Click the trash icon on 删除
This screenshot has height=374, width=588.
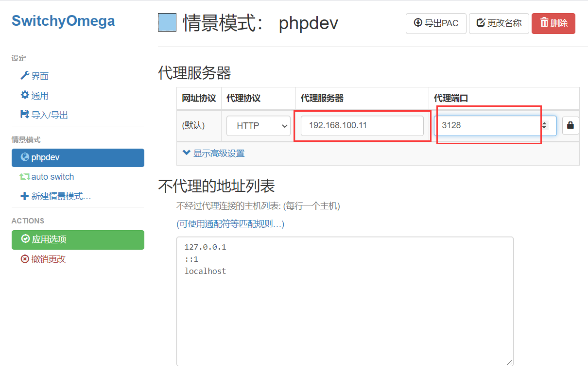pyautogui.click(x=544, y=22)
